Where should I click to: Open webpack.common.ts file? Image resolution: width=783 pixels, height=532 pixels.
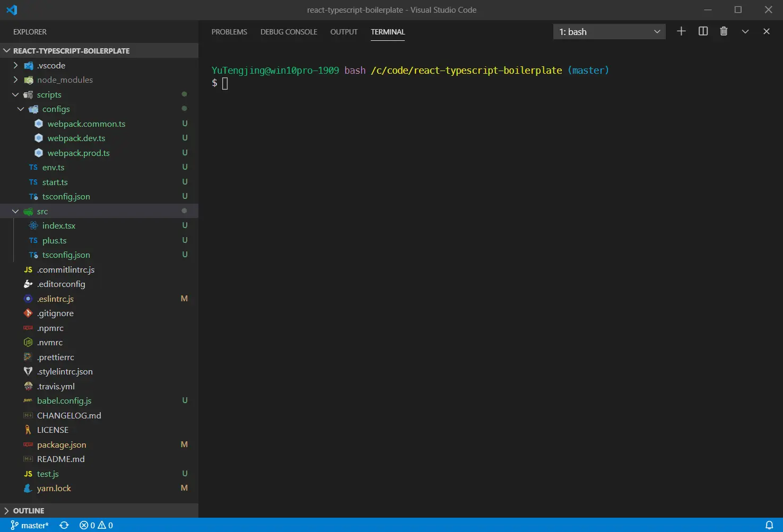tap(99, 124)
